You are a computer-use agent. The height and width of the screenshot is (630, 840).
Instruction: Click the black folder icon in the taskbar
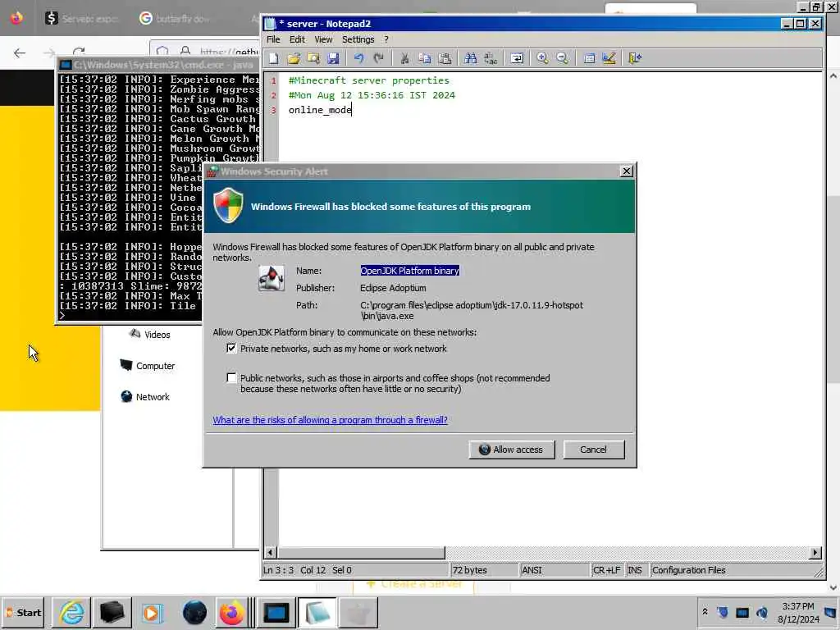click(112, 612)
